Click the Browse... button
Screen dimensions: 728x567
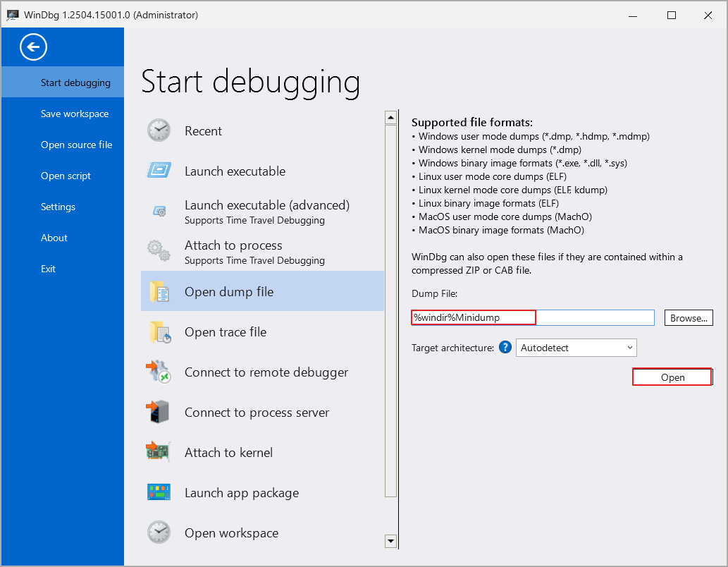689,318
